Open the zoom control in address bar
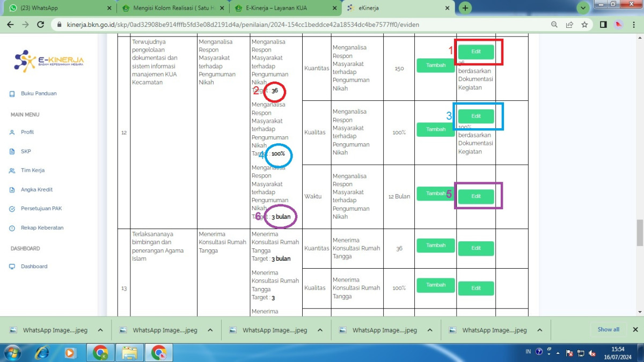Screen dimensions: 644x362 pos(554,25)
